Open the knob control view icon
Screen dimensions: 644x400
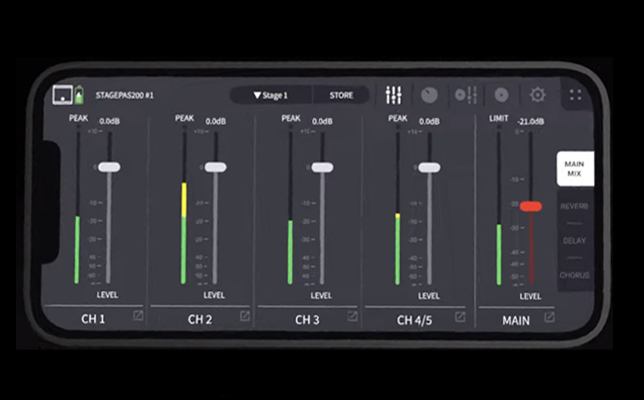click(429, 95)
